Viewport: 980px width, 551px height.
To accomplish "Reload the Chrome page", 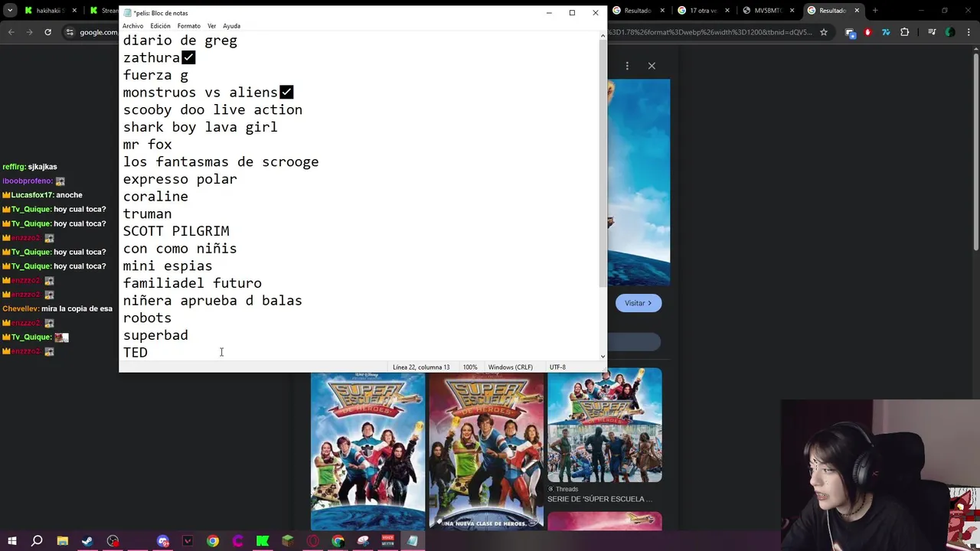I will [47, 32].
